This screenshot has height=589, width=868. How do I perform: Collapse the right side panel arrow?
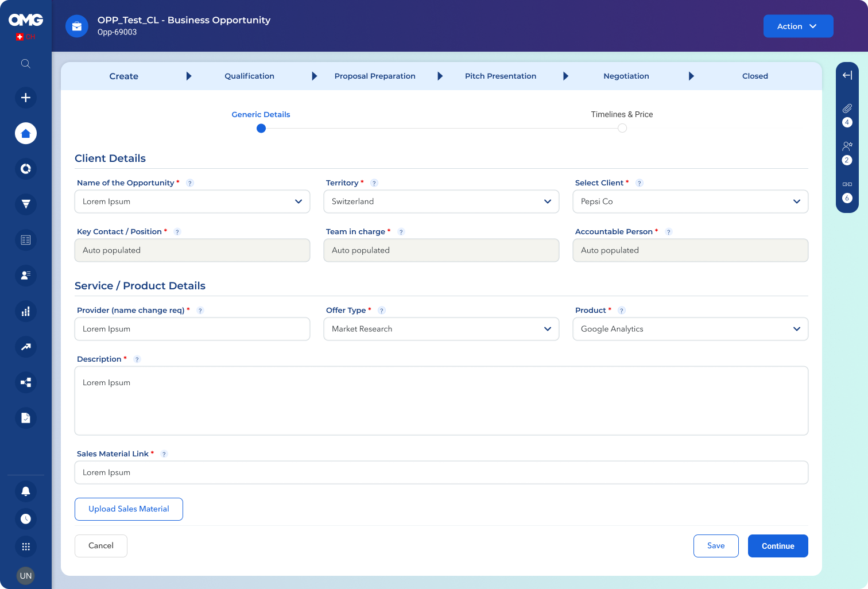tap(847, 75)
